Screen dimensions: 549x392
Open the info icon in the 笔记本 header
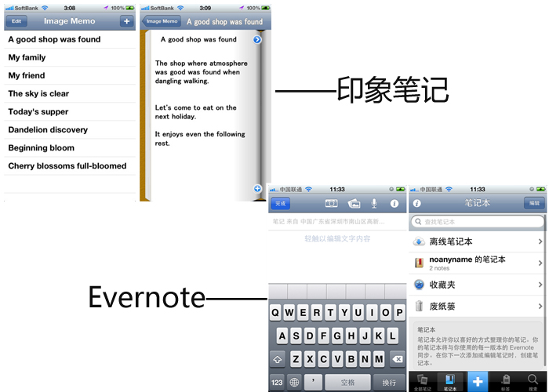point(416,203)
